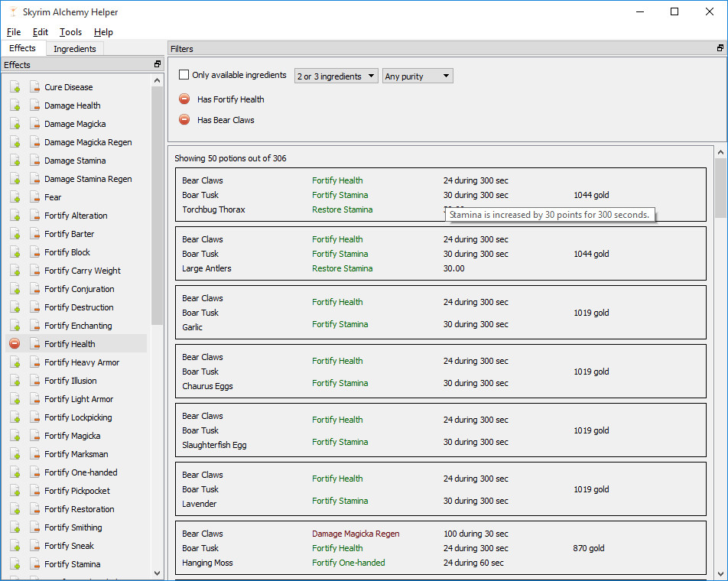This screenshot has width=728, height=581.
Task: Click Damage Magicka Regen effect in last potion
Action: point(356,534)
